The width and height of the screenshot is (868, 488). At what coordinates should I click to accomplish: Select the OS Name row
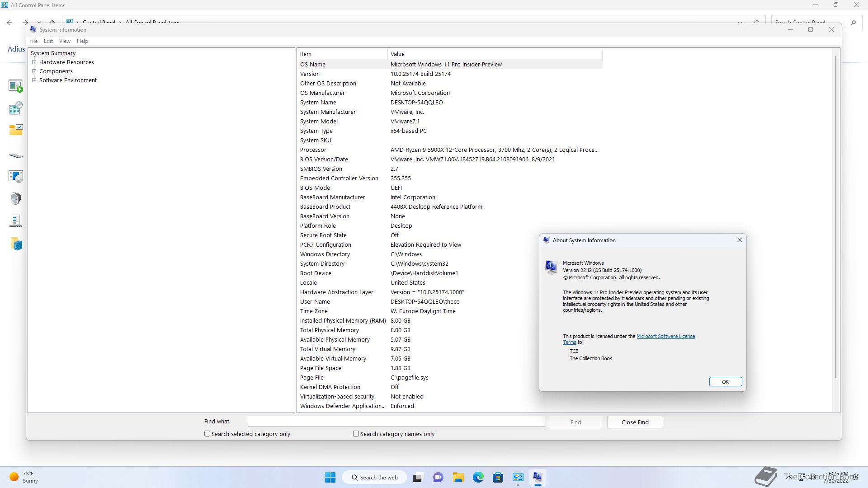click(x=450, y=64)
